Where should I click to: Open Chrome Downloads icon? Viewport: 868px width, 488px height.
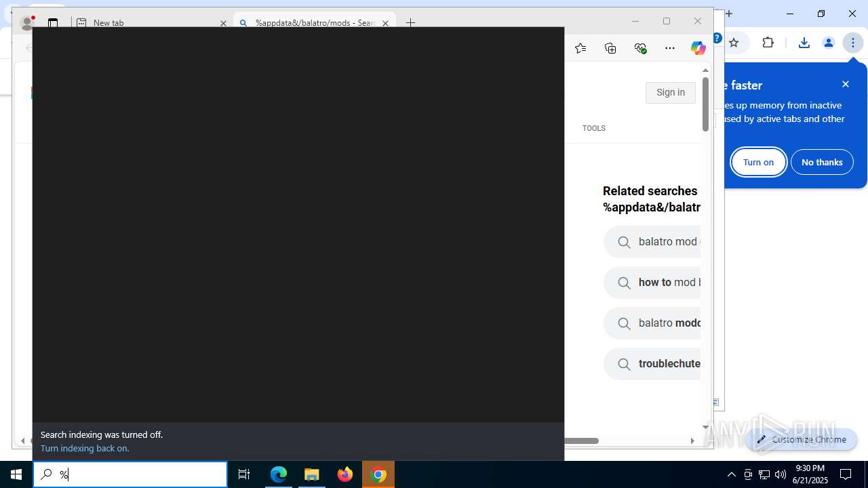pos(804,43)
